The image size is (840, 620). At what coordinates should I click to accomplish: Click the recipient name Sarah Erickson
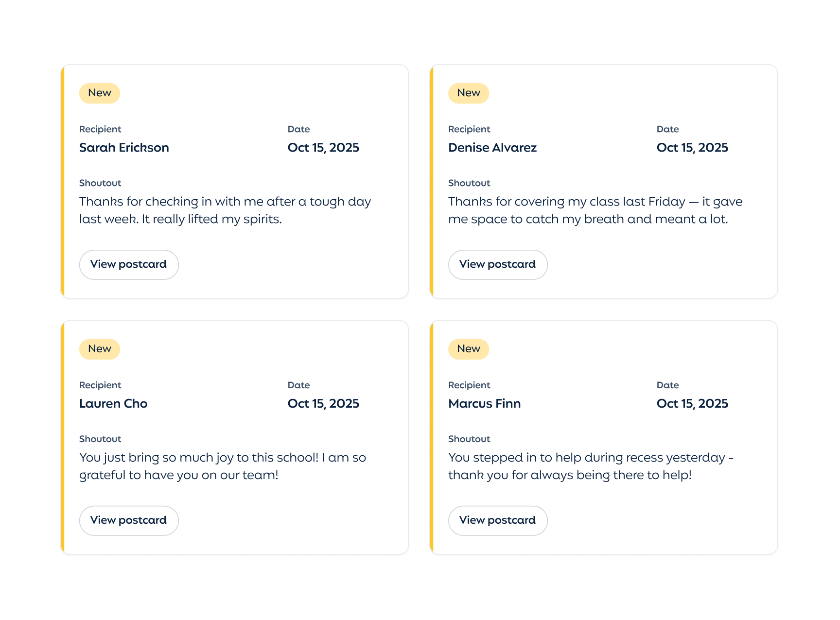[124, 148]
